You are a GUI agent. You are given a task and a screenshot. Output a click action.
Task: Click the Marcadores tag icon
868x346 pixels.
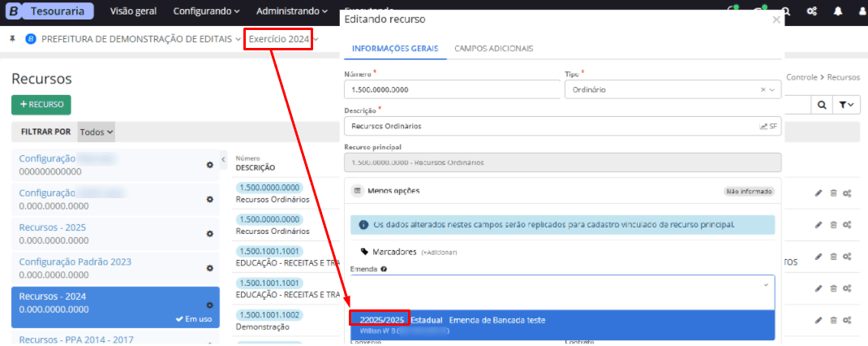[364, 252]
